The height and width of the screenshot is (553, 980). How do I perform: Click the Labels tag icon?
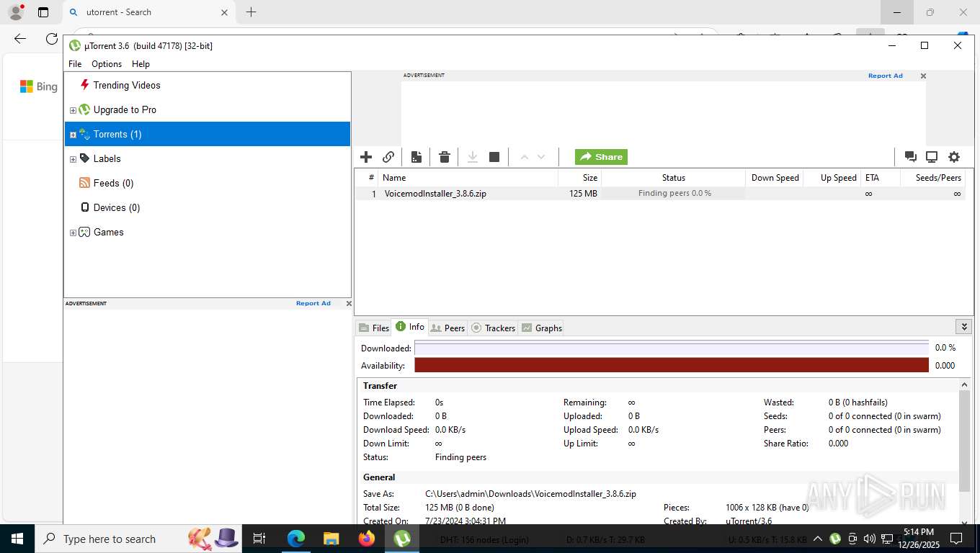(x=84, y=158)
